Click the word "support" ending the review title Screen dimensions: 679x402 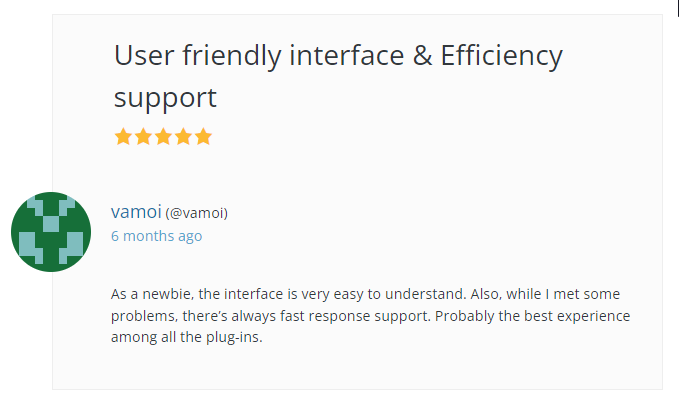pos(165,98)
